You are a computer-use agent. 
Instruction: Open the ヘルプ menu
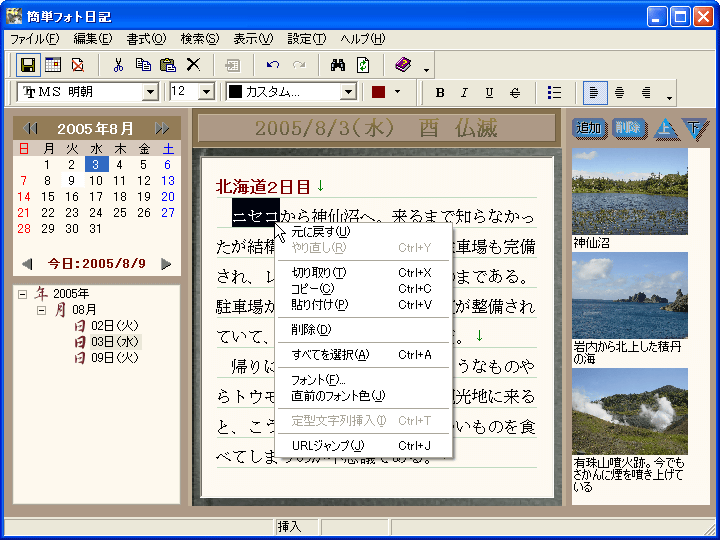pyautogui.click(x=363, y=39)
